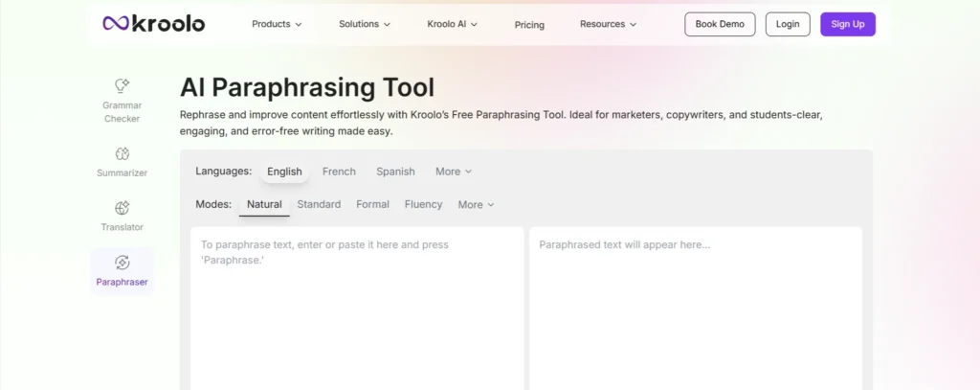Click the 'Languages:' label

click(x=224, y=171)
